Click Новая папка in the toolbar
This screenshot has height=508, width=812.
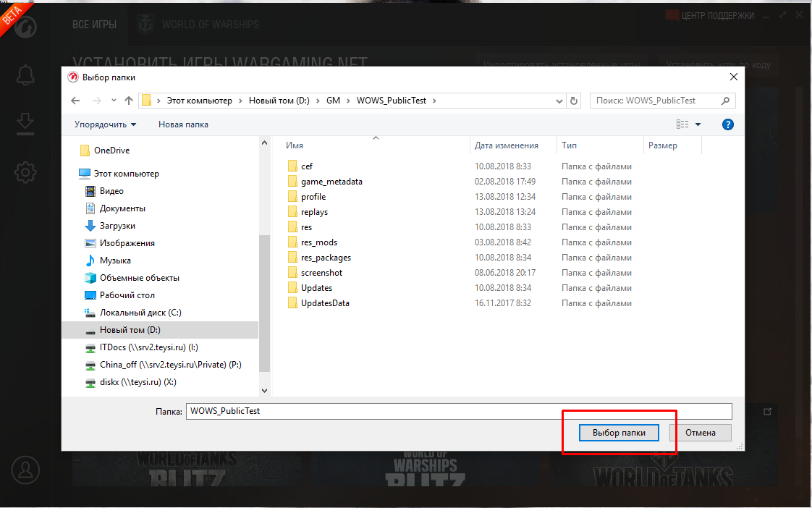183,124
